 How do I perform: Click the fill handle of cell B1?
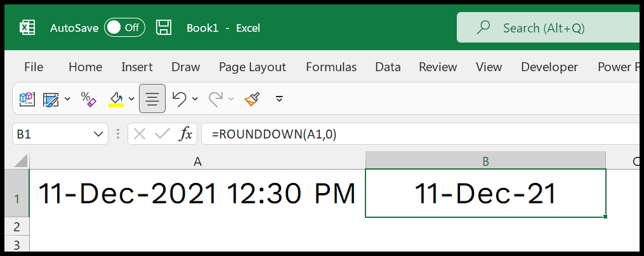pyautogui.click(x=605, y=217)
